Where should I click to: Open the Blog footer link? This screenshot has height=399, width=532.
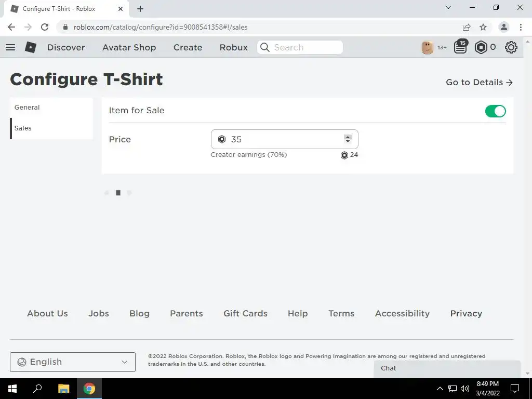tap(139, 313)
